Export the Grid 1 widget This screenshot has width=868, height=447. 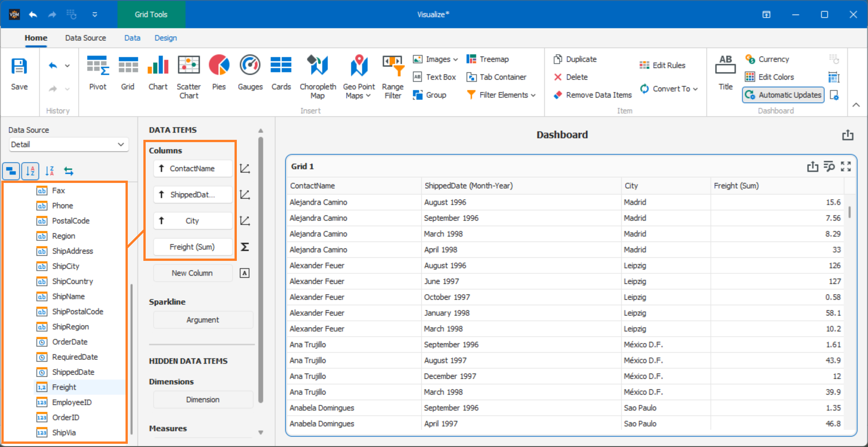click(813, 166)
